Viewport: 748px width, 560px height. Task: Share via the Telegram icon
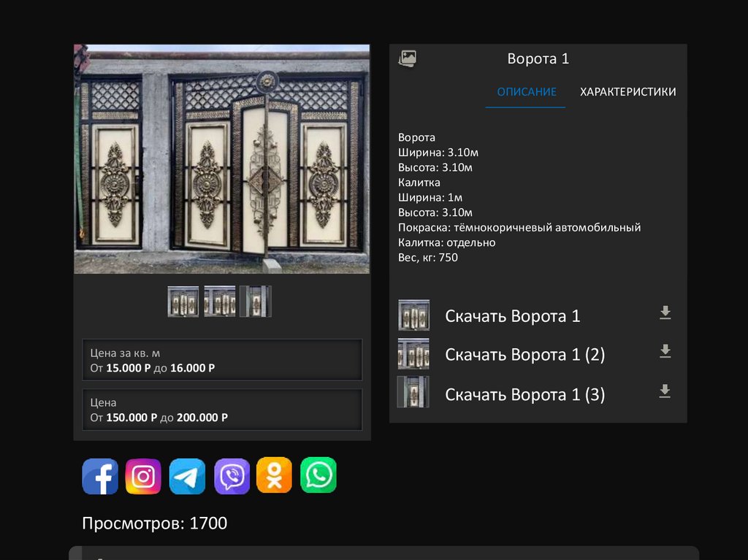(187, 477)
